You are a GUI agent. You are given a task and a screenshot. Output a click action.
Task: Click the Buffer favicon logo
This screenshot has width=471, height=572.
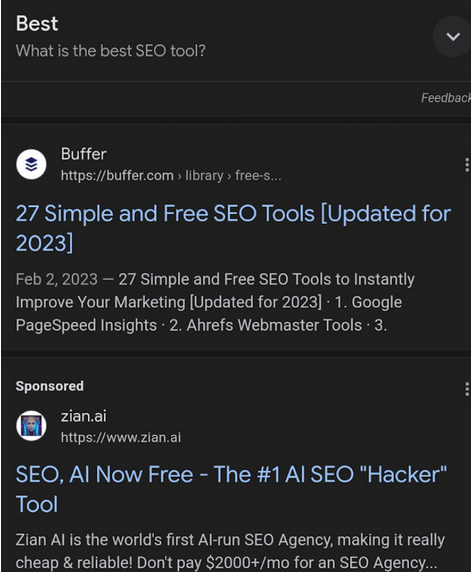coord(31,164)
